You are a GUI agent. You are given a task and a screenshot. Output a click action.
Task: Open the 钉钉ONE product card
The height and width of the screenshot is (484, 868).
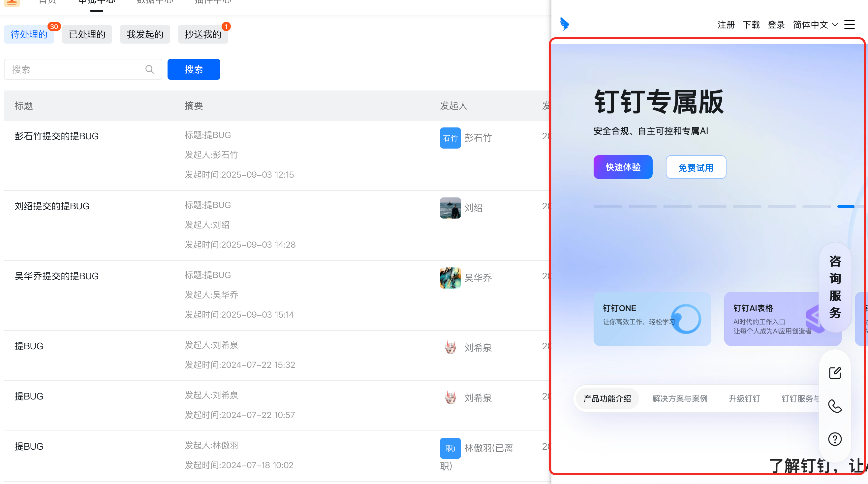(x=652, y=319)
